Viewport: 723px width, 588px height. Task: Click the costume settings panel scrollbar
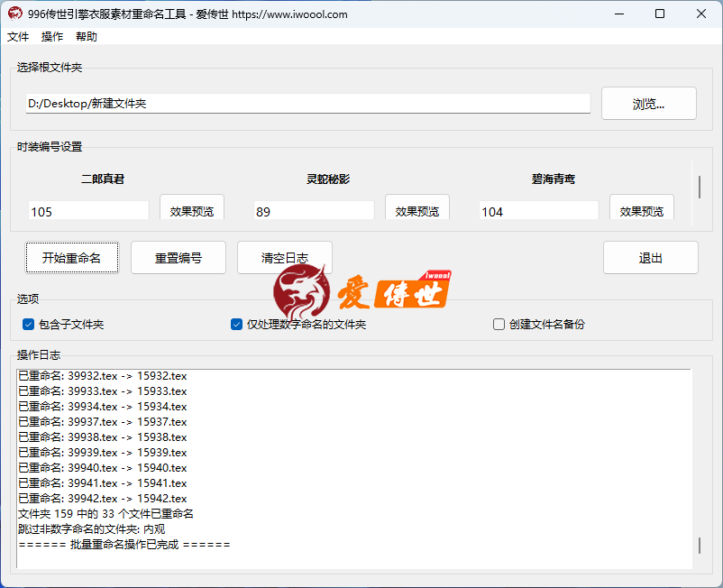tap(700, 188)
